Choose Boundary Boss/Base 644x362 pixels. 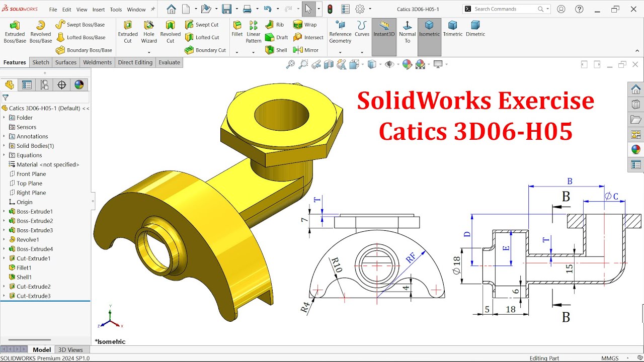click(84, 50)
